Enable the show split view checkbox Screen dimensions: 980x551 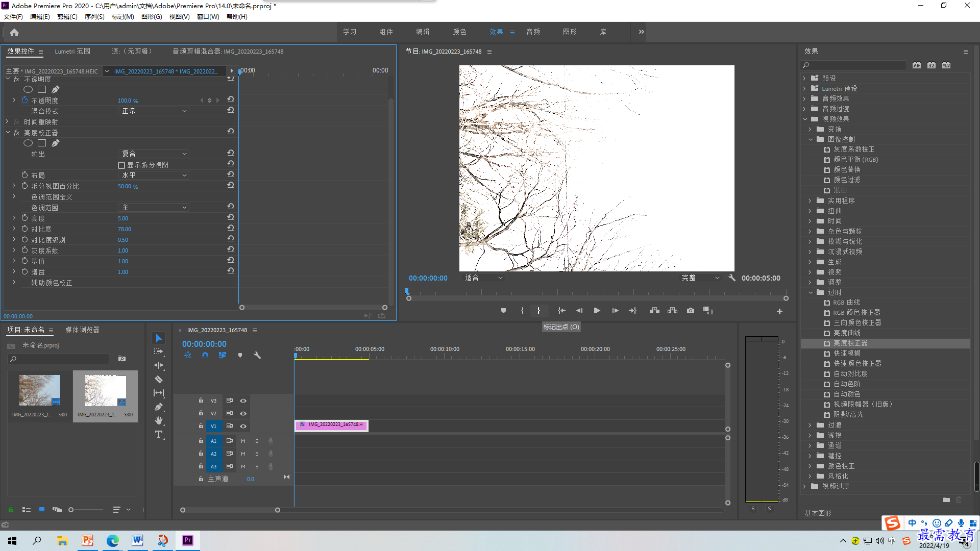(x=121, y=165)
